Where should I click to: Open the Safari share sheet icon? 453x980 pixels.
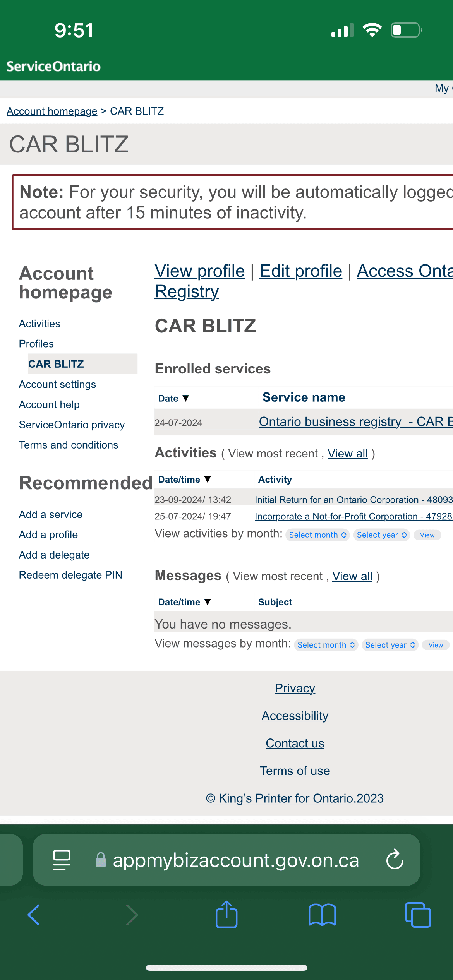point(226,915)
